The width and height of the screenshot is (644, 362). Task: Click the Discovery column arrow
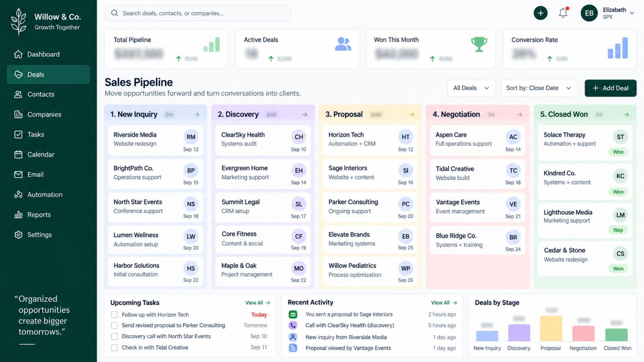click(x=305, y=115)
